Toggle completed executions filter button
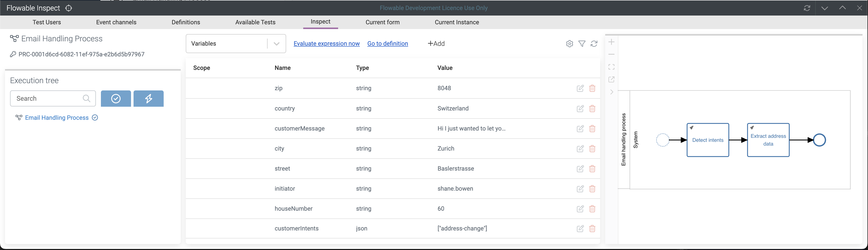Image resolution: width=868 pixels, height=250 pixels. click(x=115, y=99)
